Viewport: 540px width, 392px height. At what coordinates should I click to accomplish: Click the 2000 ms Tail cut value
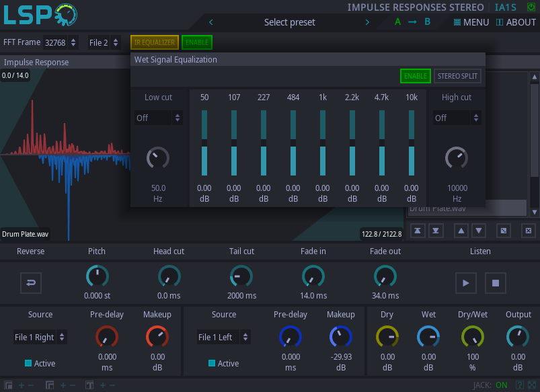click(242, 296)
